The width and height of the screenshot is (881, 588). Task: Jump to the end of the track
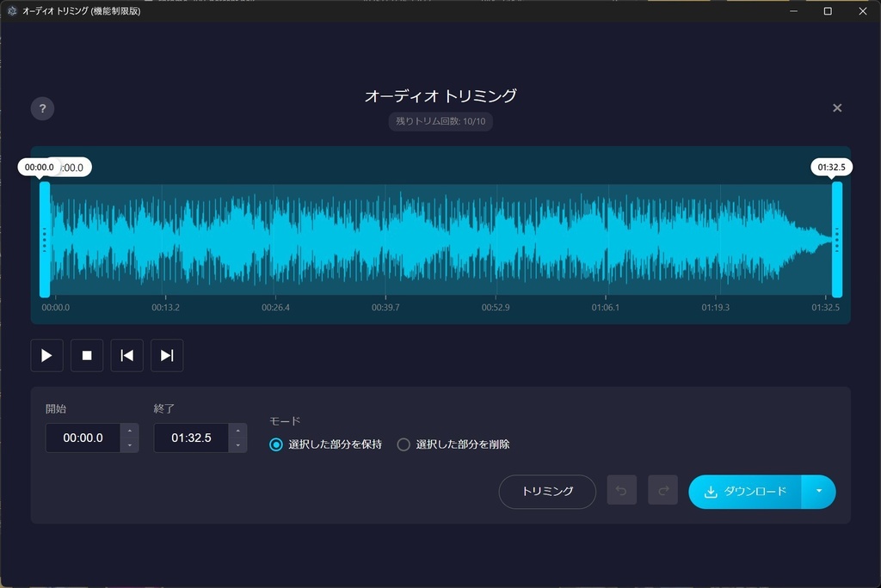pos(167,355)
